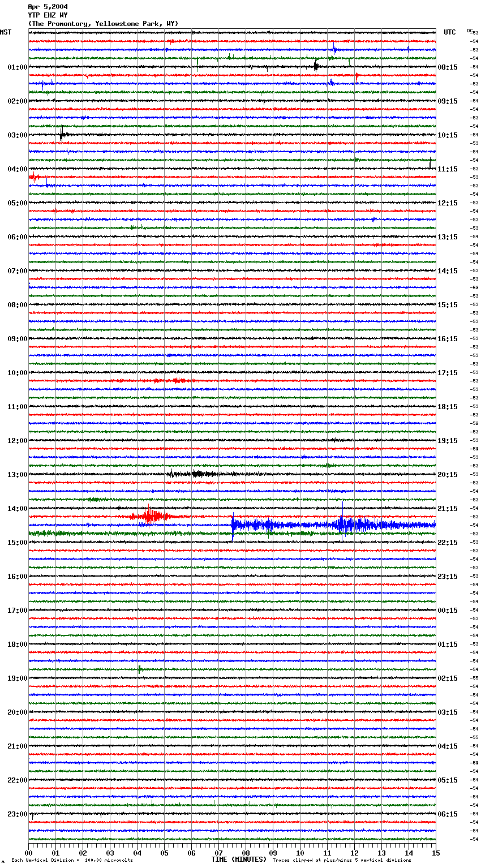Click the 10:15 UTC time label
The width and height of the screenshot is (481, 868).
[448, 135]
